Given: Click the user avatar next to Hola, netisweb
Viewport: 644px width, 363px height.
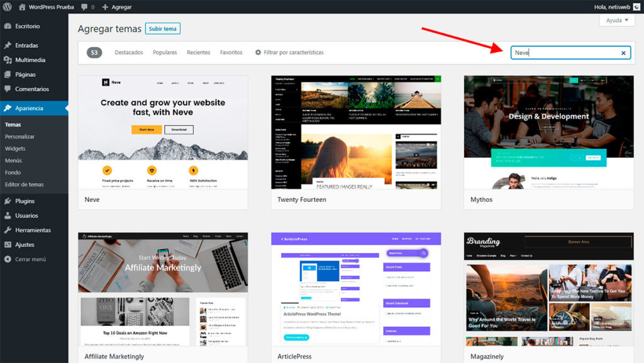Looking at the screenshot, I should tap(636, 7).
